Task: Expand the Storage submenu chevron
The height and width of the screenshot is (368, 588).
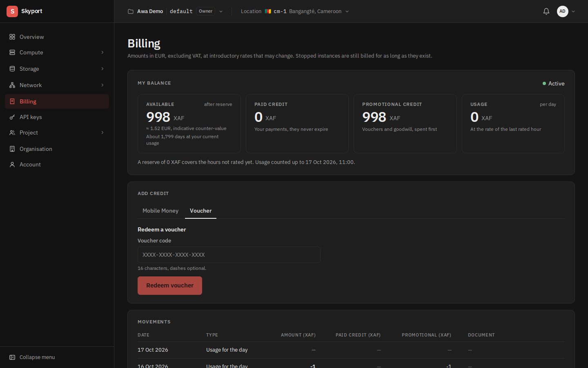Action: tap(102, 69)
